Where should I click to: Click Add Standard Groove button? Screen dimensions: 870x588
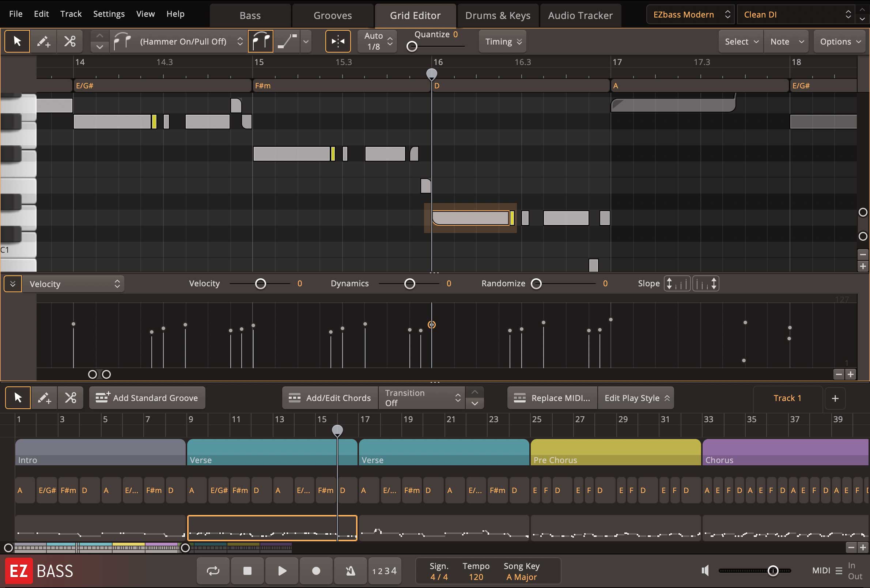point(147,398)
